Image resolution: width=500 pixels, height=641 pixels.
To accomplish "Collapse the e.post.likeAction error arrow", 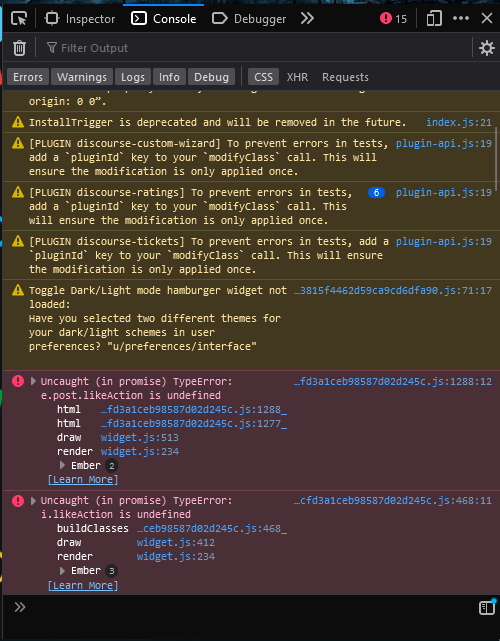I will [34, 381].
